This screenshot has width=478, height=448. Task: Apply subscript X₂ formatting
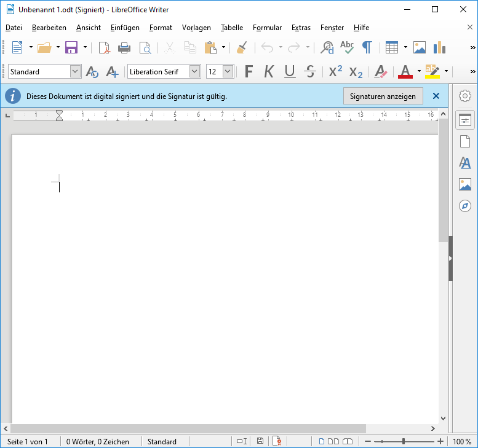pos(356,73)
